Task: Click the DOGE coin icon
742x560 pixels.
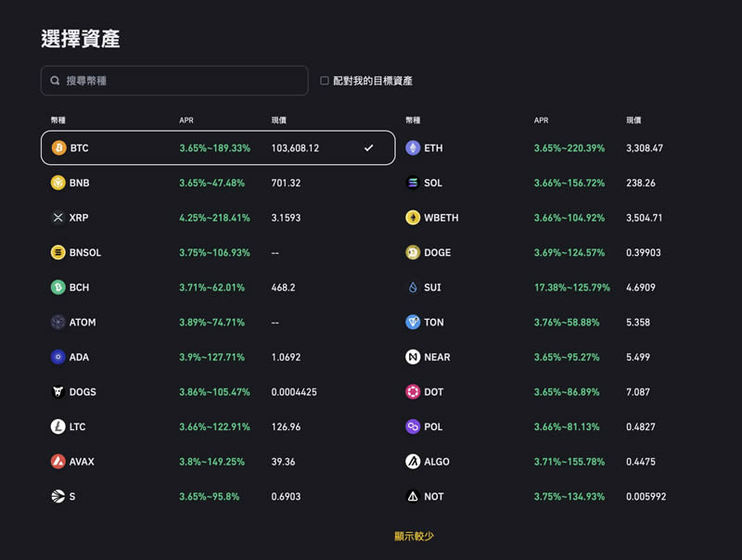Action: pos(413,252)
